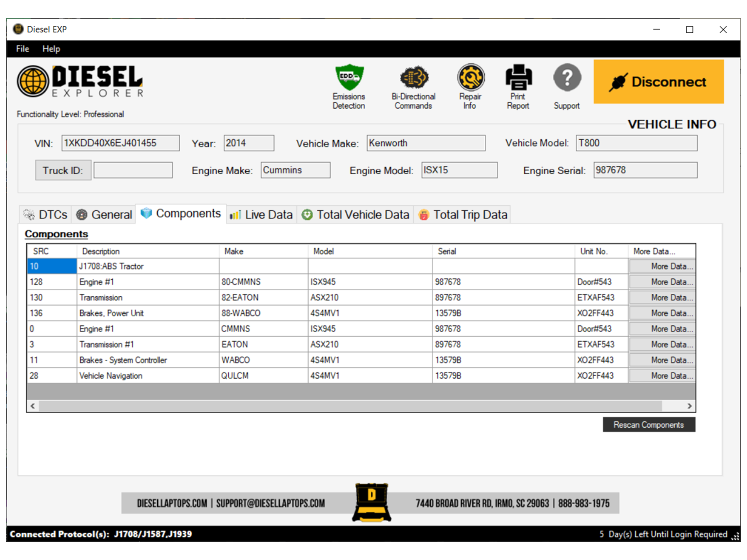
Task: Click the SUPPORT@DIESELLAPTOPS.COM email text
Action: 271,503
